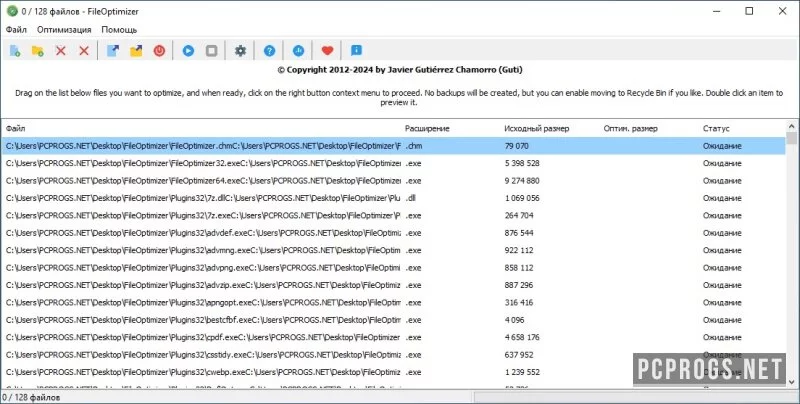
Task: Click the blue question mark help icon
Action: (x=269, y=50)
